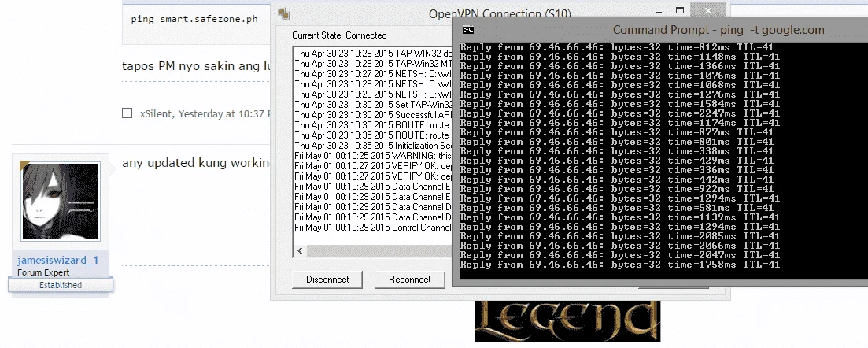The image size is (868, 348).
Task: Click the 'ping smart.safezone.ph' code text
Action: 194,20
